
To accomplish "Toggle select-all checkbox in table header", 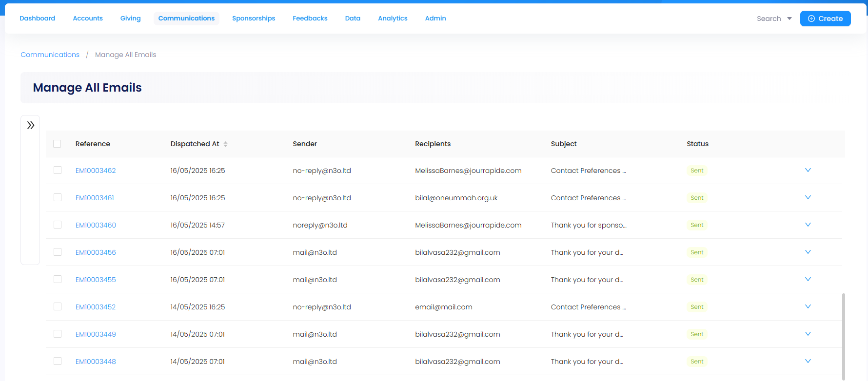I will click(57, 144).
